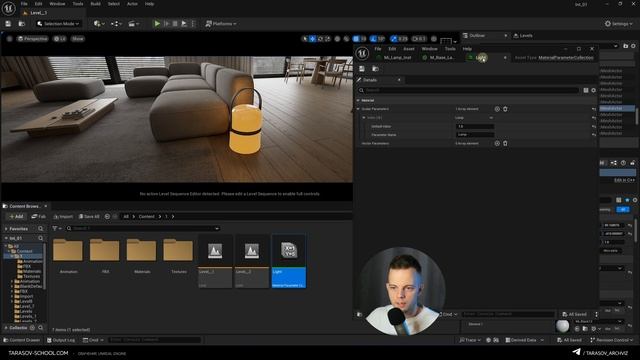The height and width of the screenshot is (360, 640).
Task: Click the Stop simulation button in main toolbar
Action: [x=175, y=24]
